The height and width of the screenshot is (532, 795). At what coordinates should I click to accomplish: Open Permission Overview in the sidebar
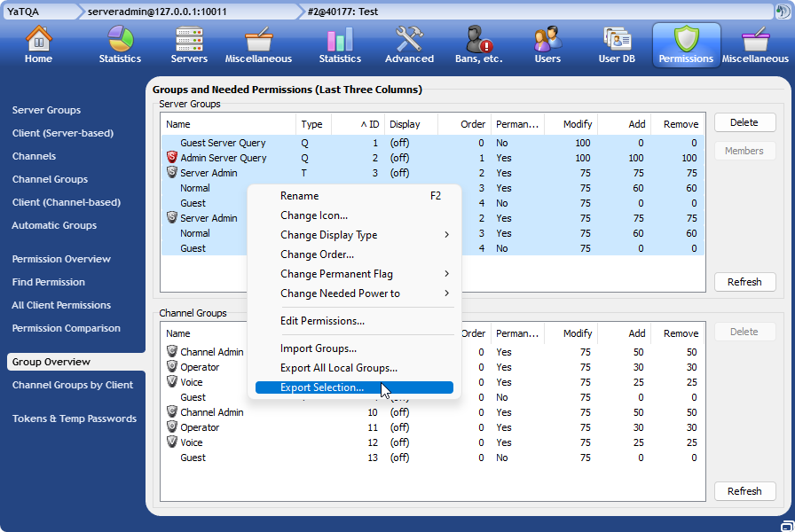click(x=61, y=259)
